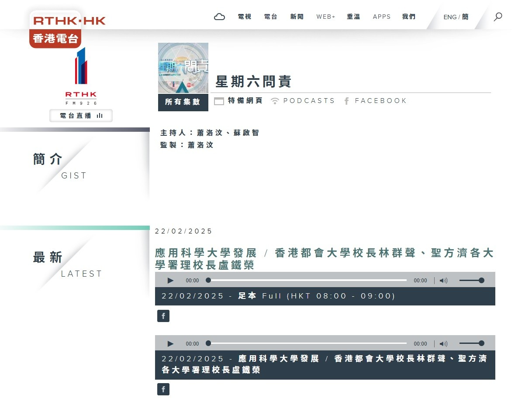Open the 我們 menu

[x=409, y=17]
